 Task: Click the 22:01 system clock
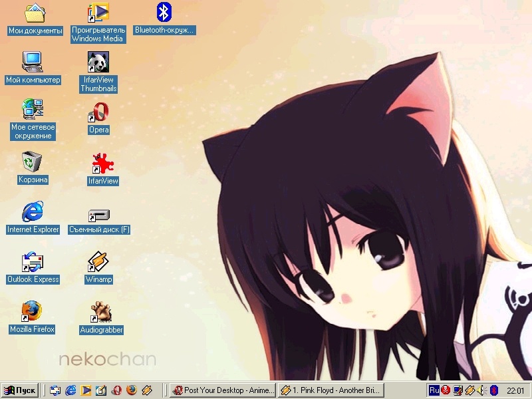[515, 391]
